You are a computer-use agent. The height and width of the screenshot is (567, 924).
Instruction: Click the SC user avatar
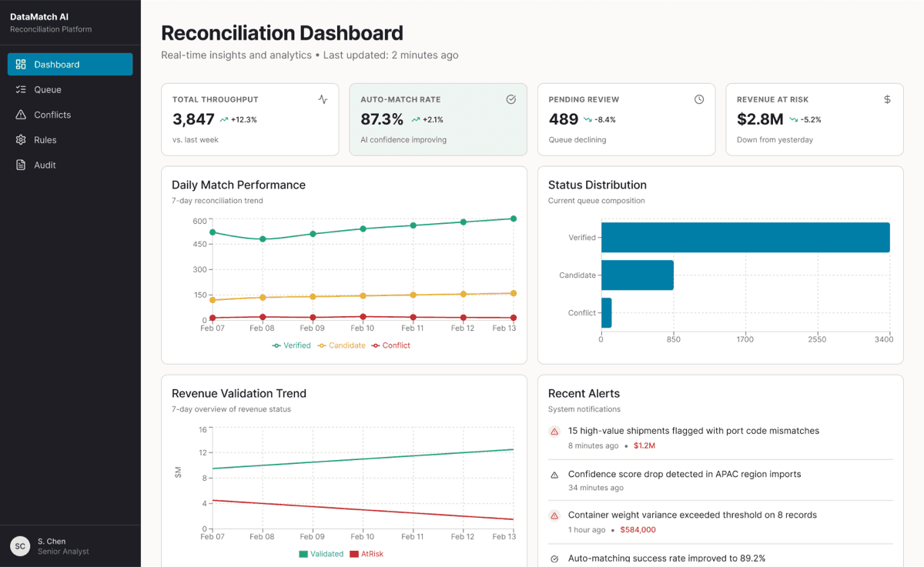[x=20, y=546]
